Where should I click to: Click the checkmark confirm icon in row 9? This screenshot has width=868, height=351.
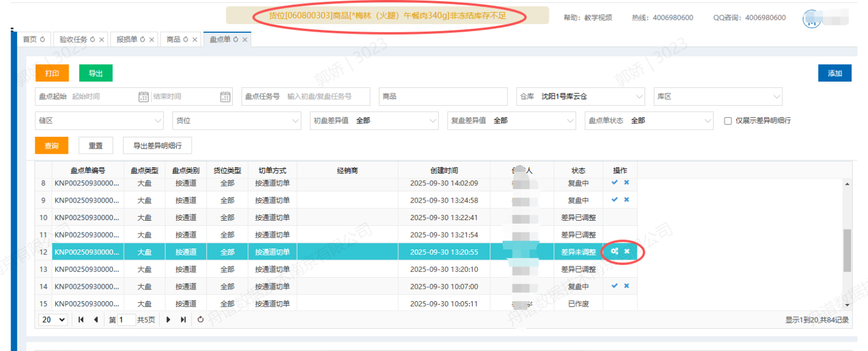point(614,200)
